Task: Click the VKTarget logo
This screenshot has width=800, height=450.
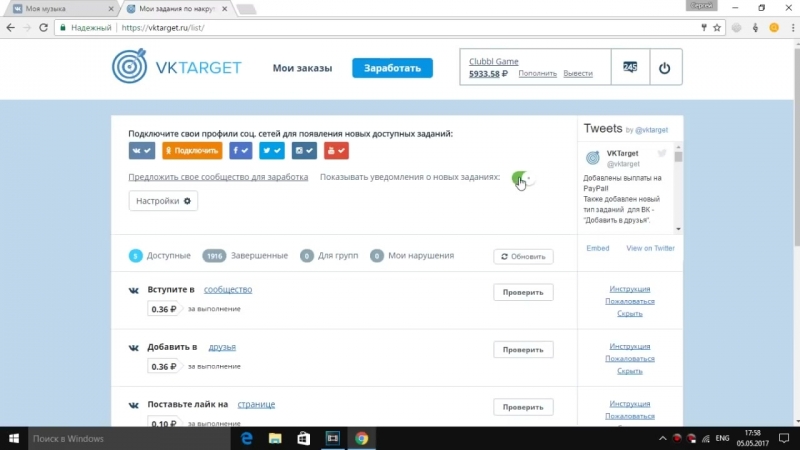Action: point(177,66)
